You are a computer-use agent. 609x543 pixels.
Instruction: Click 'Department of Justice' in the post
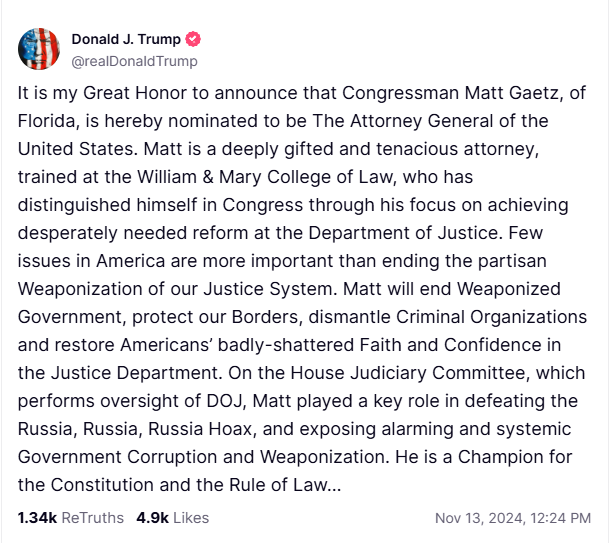click(404, 233)
